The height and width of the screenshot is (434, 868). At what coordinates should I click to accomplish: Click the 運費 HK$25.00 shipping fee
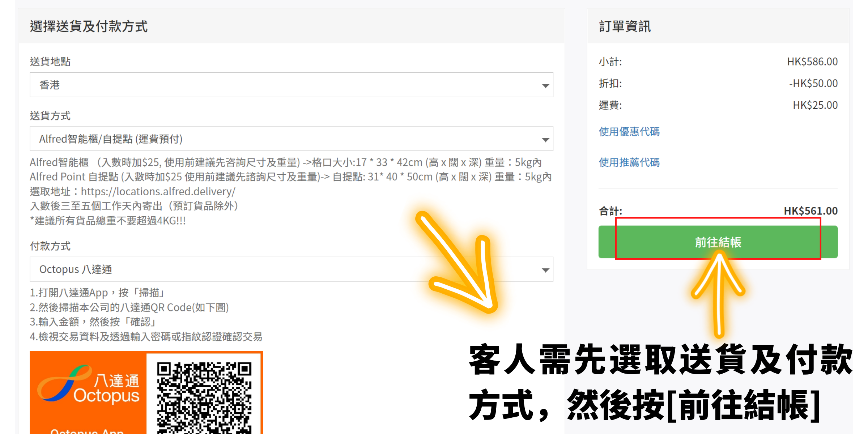(x=815, y=105)
